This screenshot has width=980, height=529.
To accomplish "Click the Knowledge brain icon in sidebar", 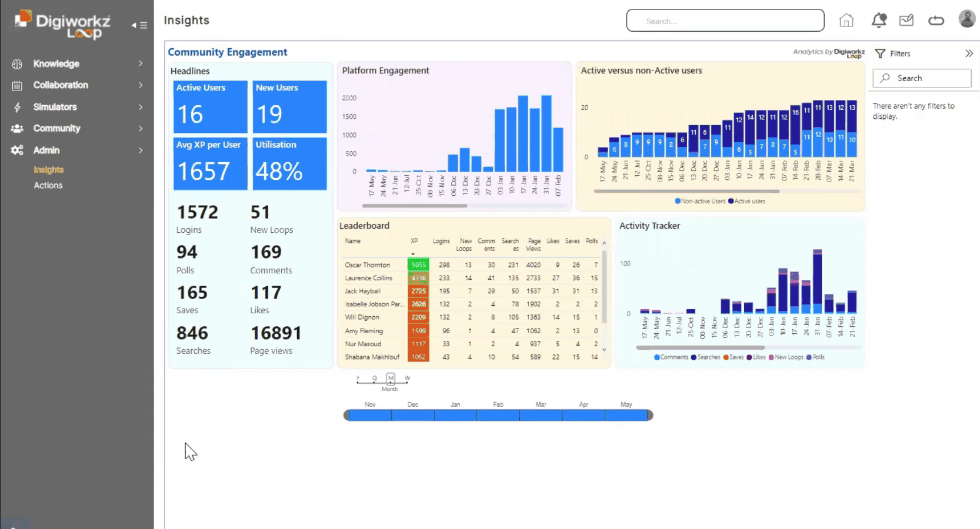I will coord(17,63).
